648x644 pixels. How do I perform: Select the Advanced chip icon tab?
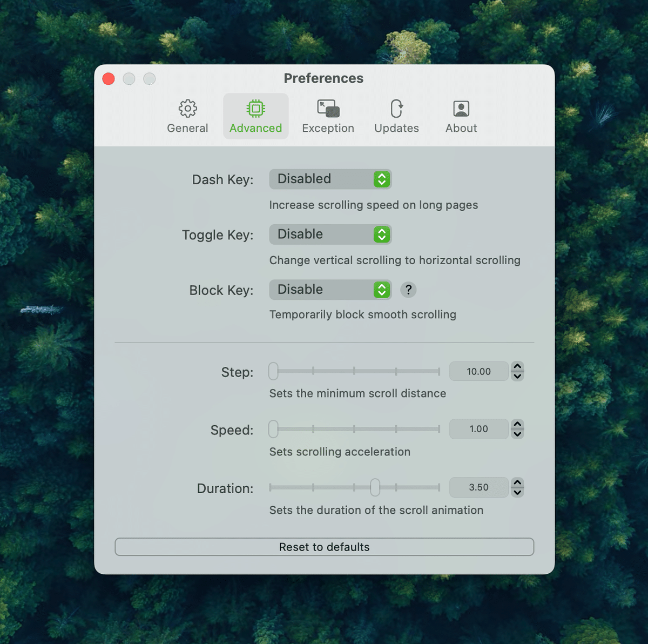(255, 116)
